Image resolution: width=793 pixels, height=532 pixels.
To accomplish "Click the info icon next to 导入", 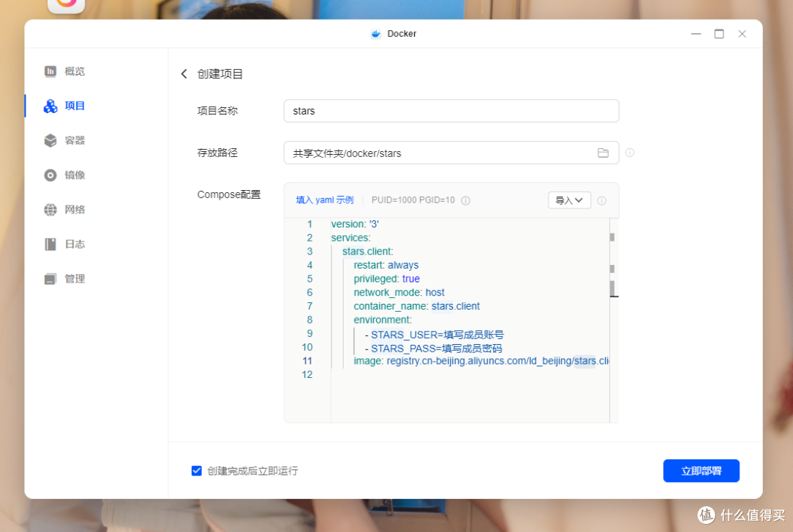I will [602, 200].
